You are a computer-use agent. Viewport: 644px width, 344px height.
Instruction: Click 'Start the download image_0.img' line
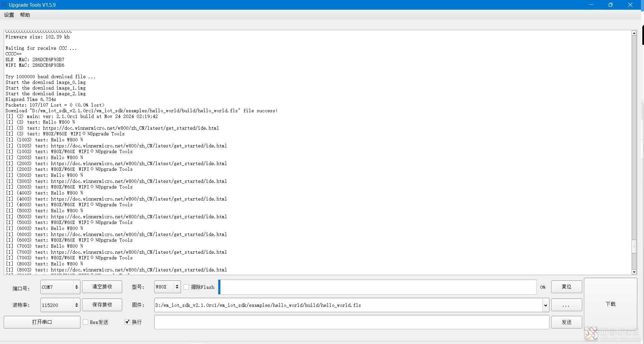pos(45,82)
